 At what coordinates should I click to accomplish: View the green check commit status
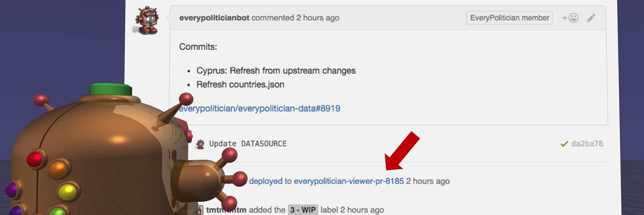[x=564, y=144]
